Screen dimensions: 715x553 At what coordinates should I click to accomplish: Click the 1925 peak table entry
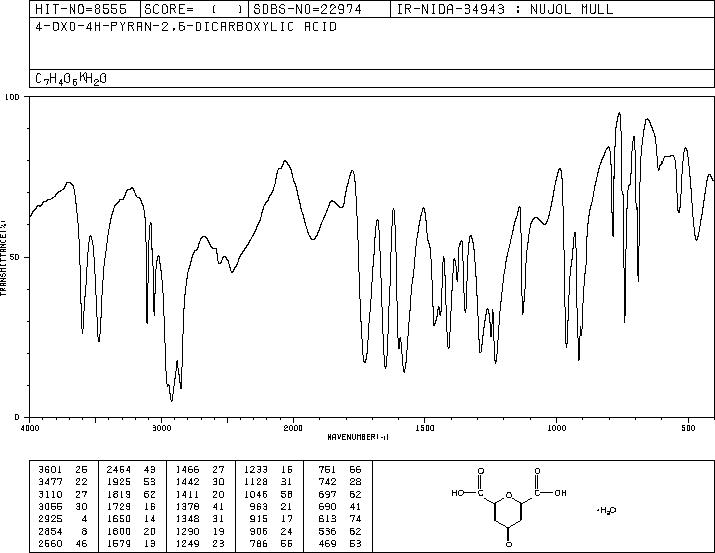coord(131,482)
